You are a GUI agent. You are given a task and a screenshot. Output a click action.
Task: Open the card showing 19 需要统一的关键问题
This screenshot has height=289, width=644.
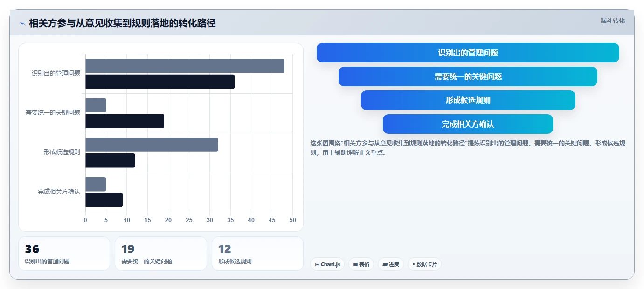(160, 254)
